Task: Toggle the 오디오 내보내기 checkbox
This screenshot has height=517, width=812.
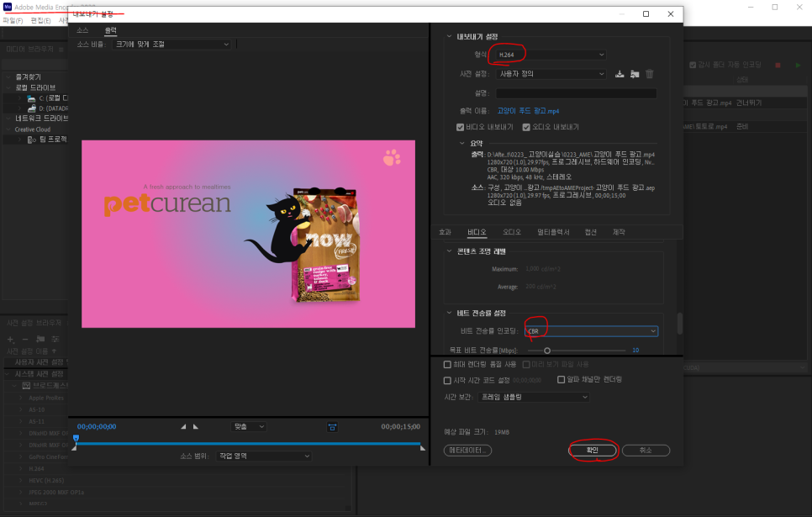Action: click(526, 127)
